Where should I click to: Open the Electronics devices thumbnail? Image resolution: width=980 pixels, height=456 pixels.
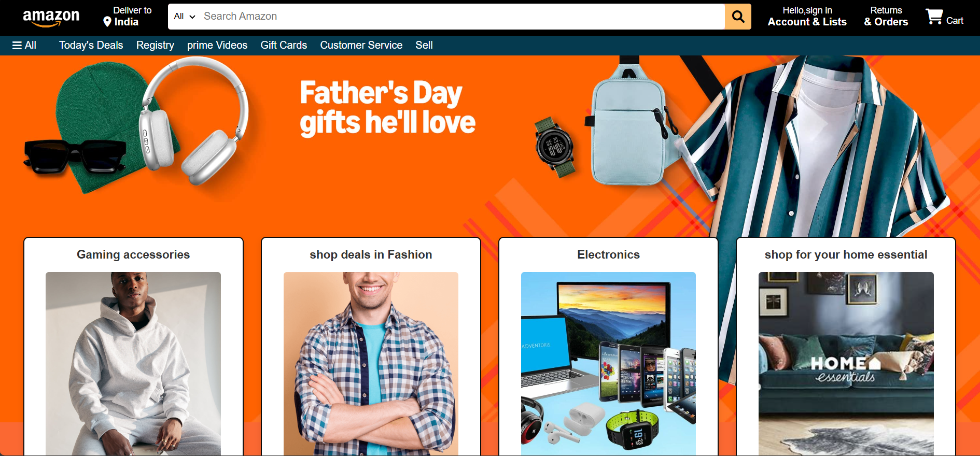click(x=608, y=364)
